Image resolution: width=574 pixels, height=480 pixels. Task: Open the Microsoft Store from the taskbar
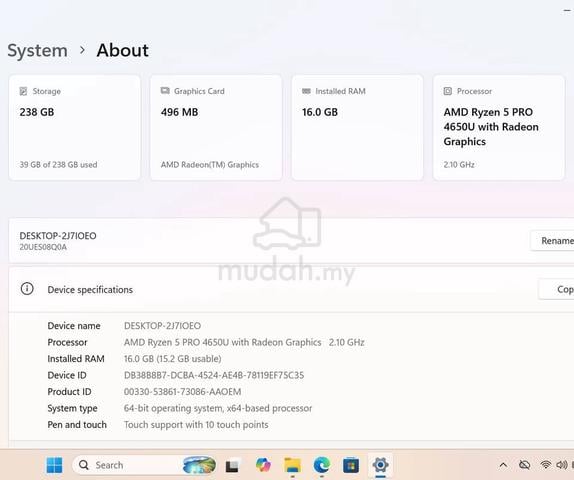(x=351, y=465)
